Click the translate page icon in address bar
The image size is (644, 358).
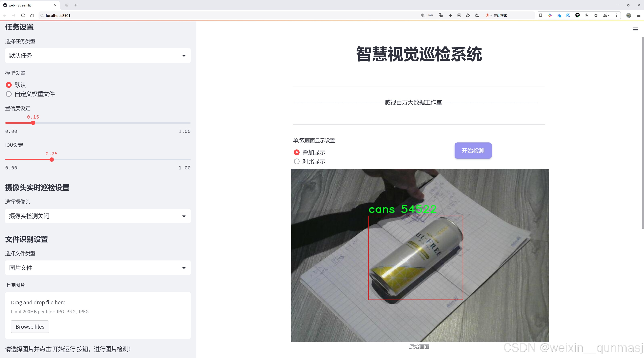[x=441, y=16]
